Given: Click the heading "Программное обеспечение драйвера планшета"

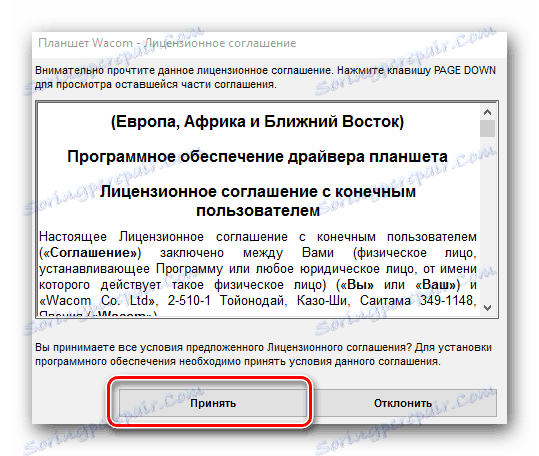Looking at the screenshot, I should (257, 157).
